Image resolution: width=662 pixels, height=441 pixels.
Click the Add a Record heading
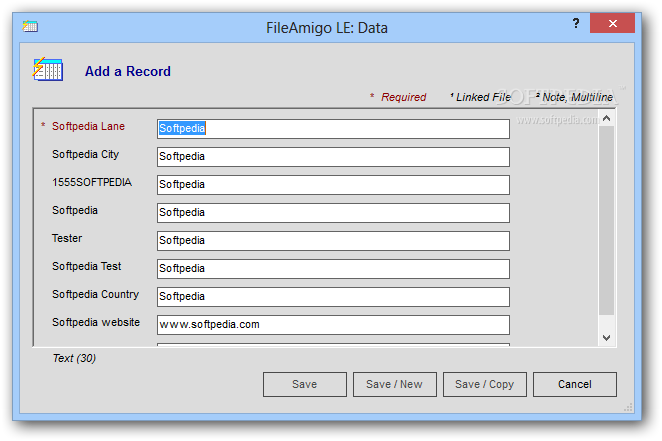[128, 71]
